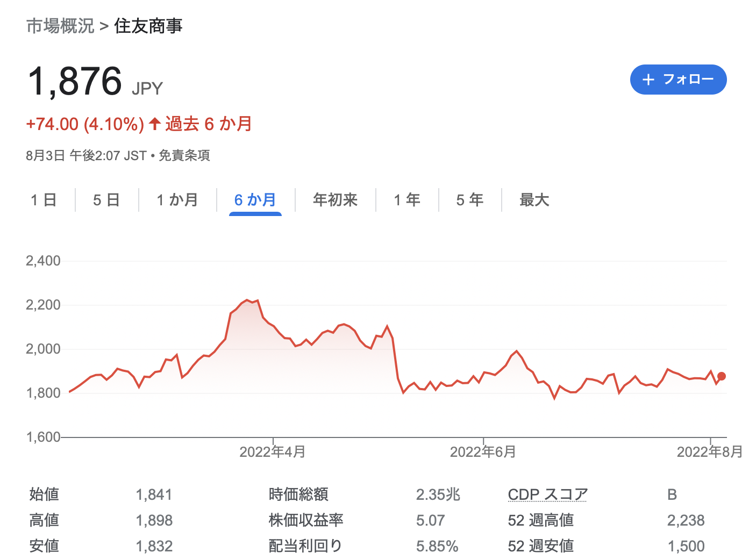Click the 安値 value 1,832
This screenshot has height=560, width=756.
tap(154, 546)
